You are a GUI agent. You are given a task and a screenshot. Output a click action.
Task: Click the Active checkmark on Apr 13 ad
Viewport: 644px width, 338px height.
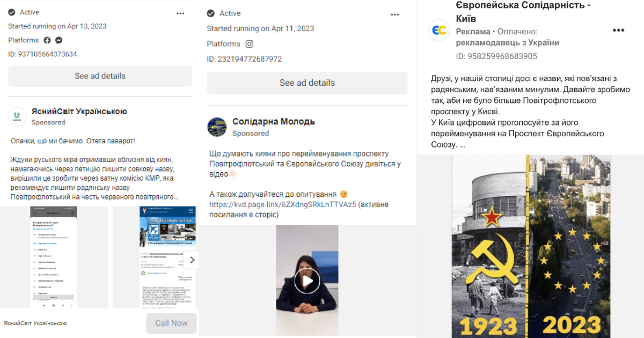point(12,12)
